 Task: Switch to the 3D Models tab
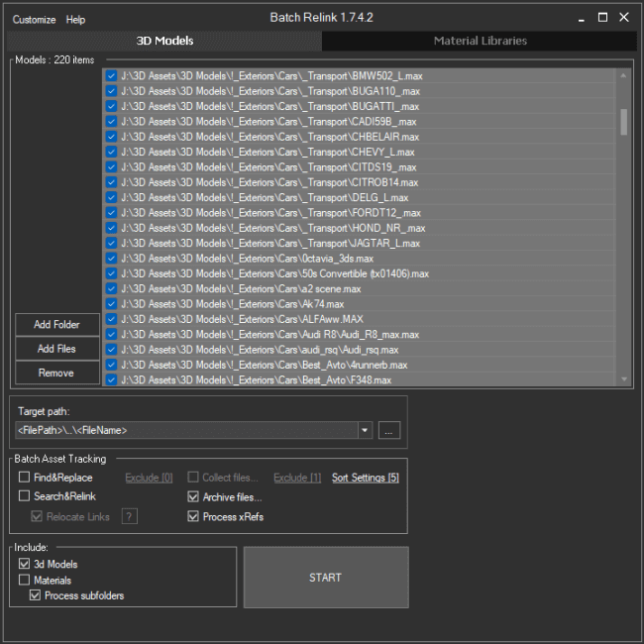pos(164,41)
